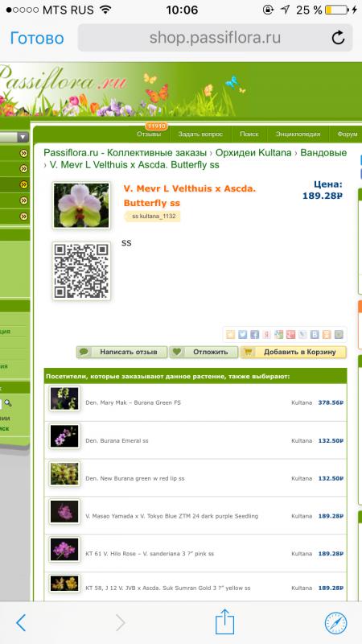Click the Написать отзыв button
The width and height of the screenshot is (362, 644).
point(122,352)
